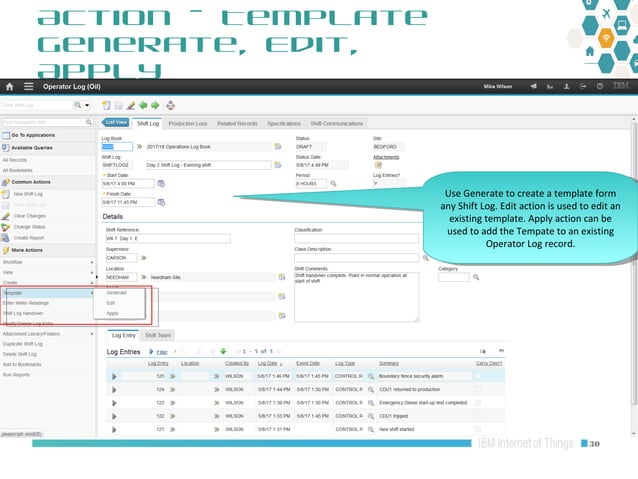Sort by the Log Date column header

click(x=267, y=363)
